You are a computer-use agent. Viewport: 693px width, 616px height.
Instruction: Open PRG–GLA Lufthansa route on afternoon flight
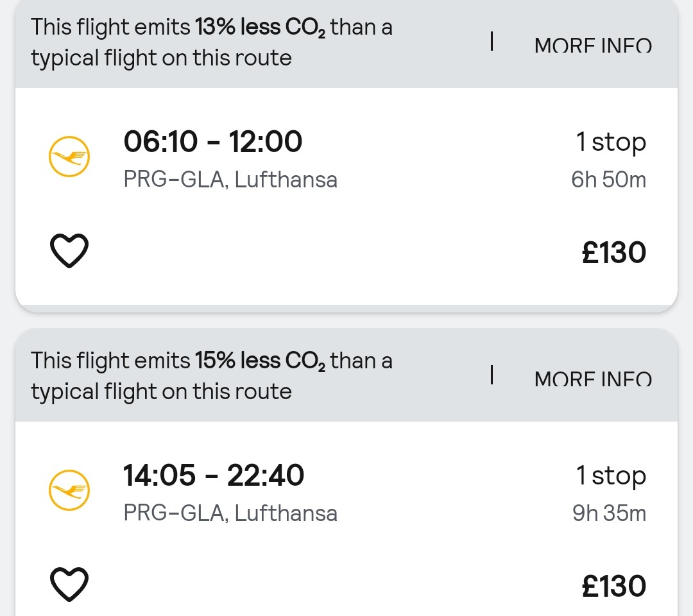230,513
